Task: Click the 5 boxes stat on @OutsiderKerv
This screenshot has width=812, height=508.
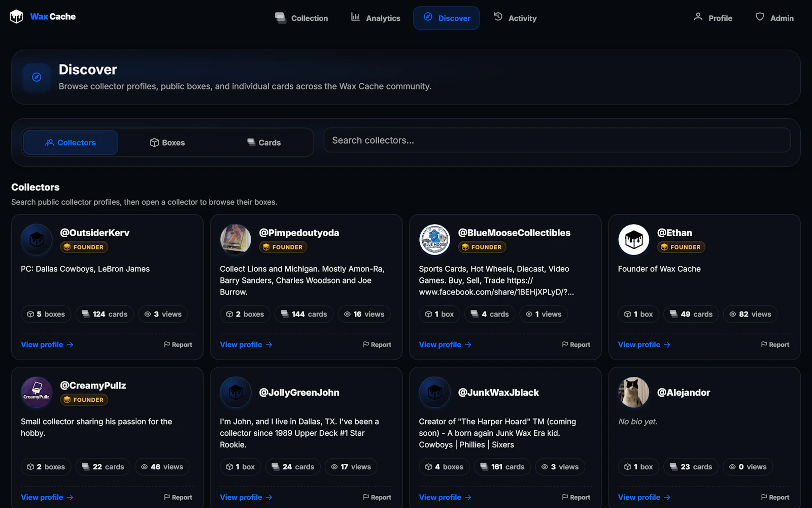Action: (x=46, y=314)
